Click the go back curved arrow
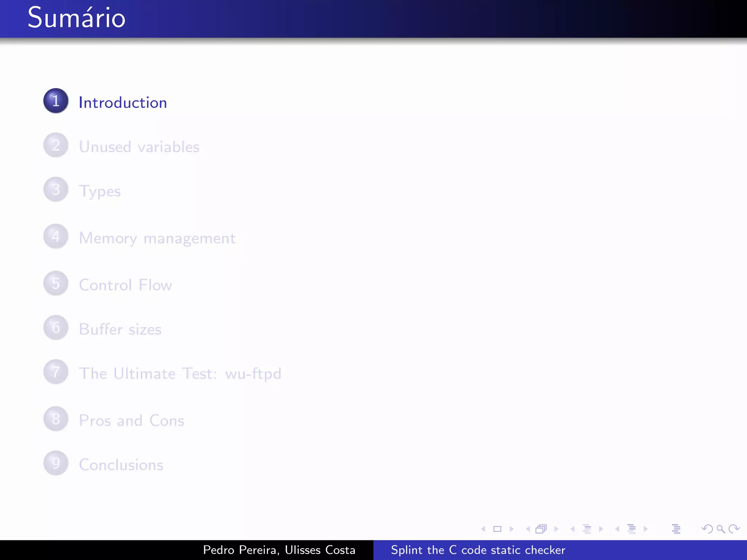The width and height of the screenshot is (747, 560). [707, 529]
